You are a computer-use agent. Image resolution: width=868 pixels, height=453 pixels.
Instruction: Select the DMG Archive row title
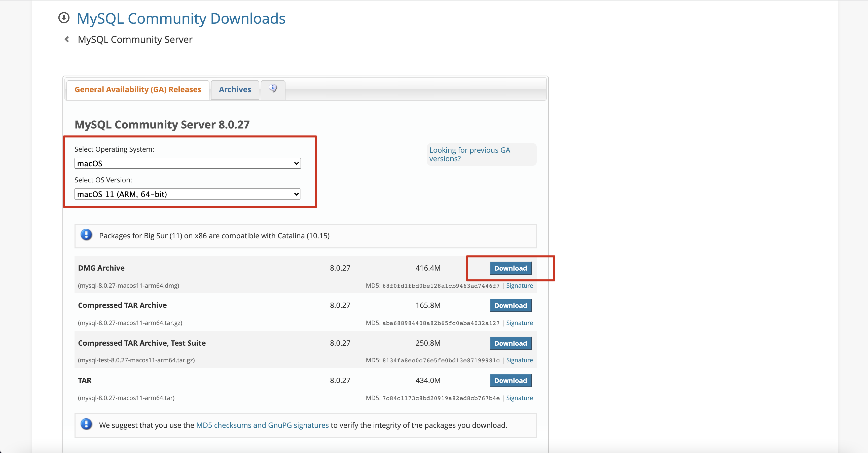(x=101, y=268)
